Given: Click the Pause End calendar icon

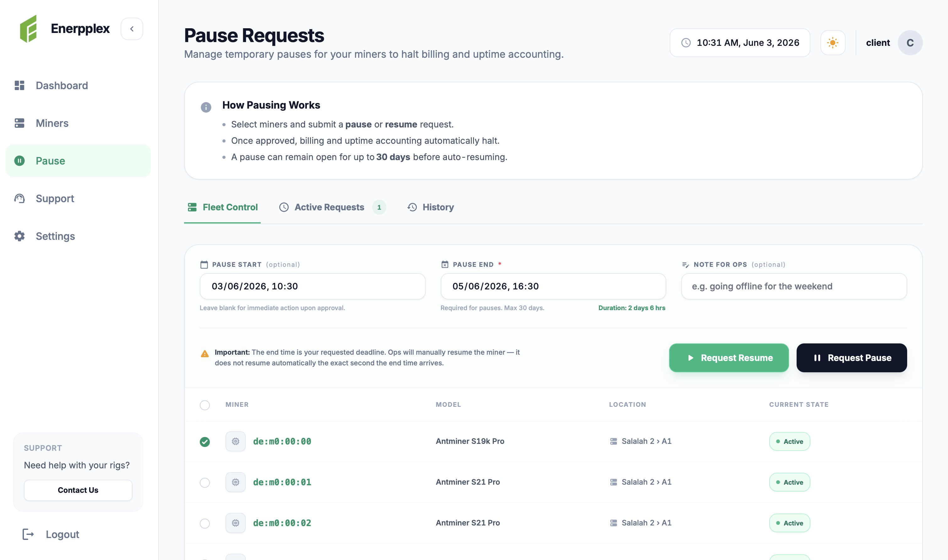Looking at the screenshot, I should [445, 265].
